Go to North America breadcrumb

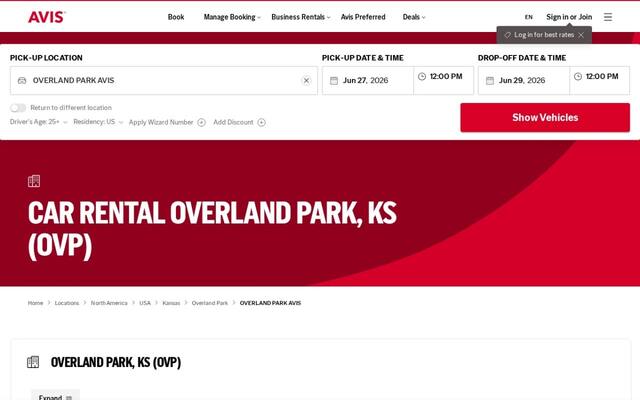tap(109, 303)
